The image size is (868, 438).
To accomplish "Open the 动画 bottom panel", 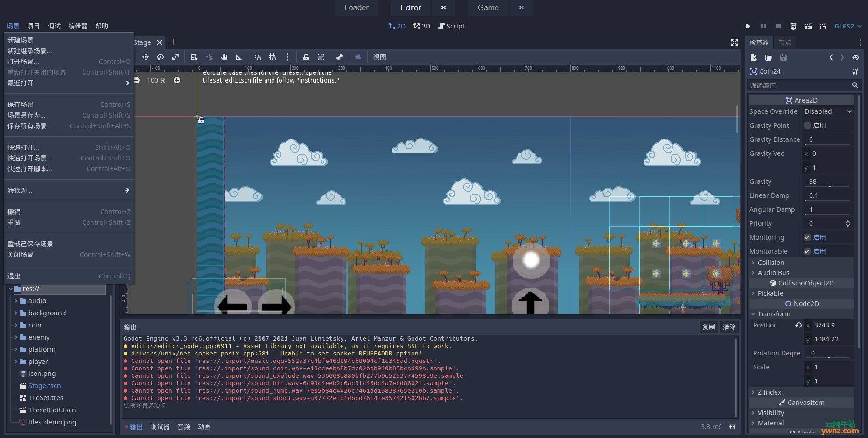I will [204, 427].
